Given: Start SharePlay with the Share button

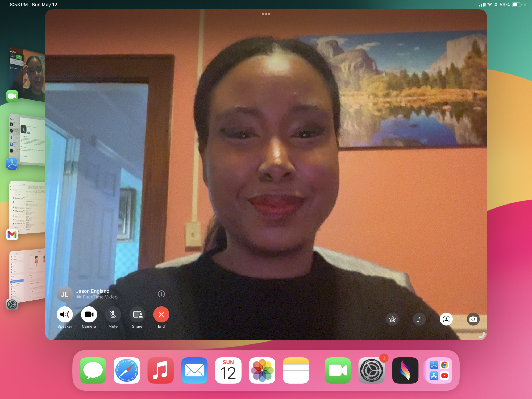Looking at the screenshot, I should 137,314.
